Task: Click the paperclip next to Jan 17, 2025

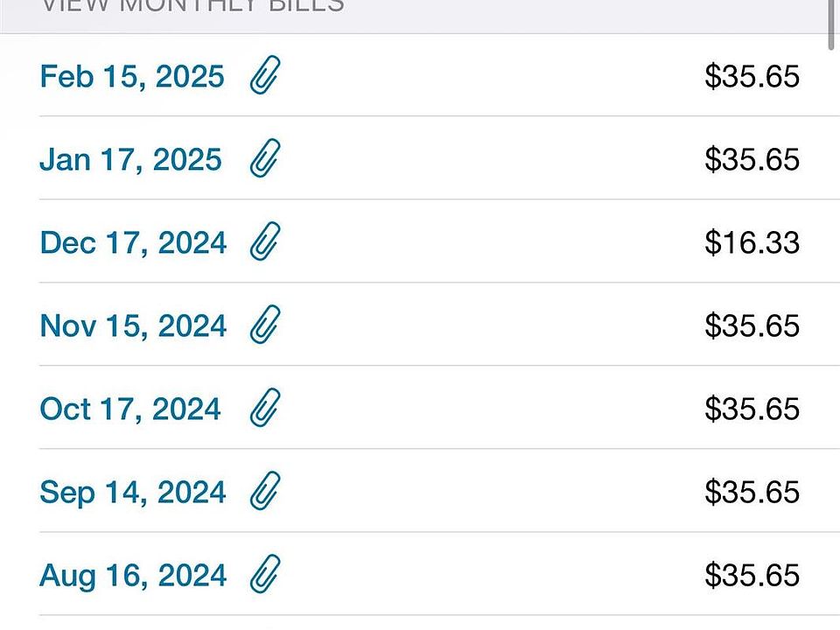Action: click(x=264, y=159)
